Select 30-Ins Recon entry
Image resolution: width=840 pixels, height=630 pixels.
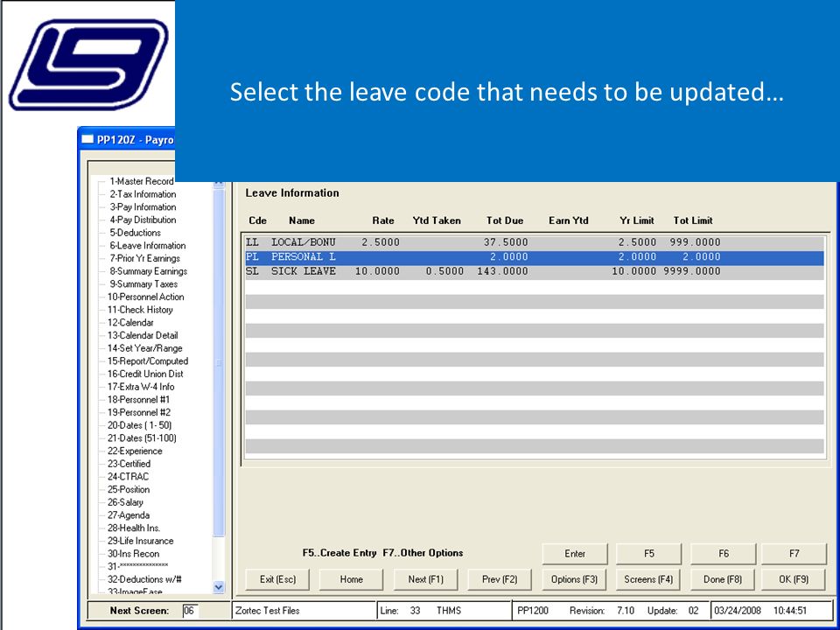133,555
